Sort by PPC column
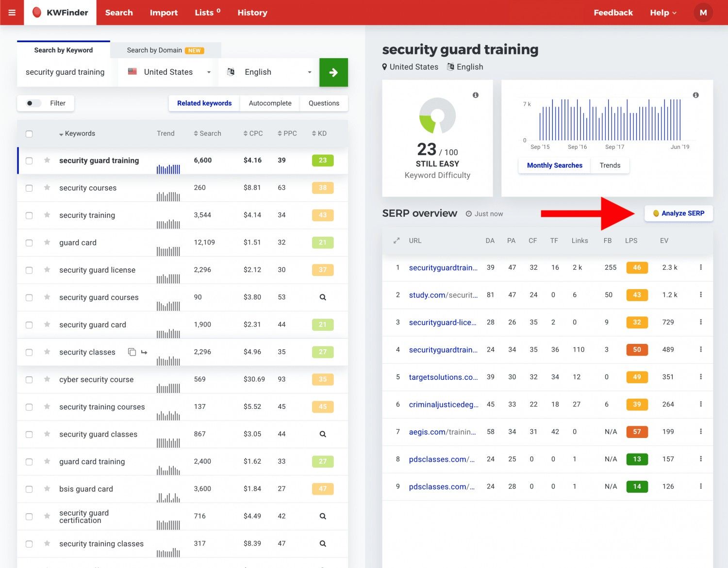The image size is (728, 568). click(x=287, y=133)
